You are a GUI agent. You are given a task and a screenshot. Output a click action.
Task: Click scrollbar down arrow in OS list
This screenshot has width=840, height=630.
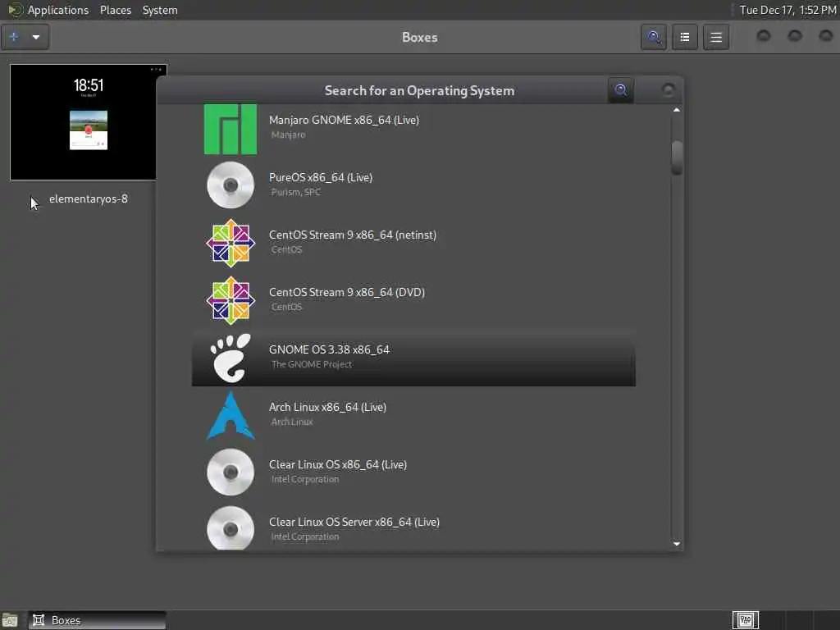pyautogui.click(x=677, y=544)
